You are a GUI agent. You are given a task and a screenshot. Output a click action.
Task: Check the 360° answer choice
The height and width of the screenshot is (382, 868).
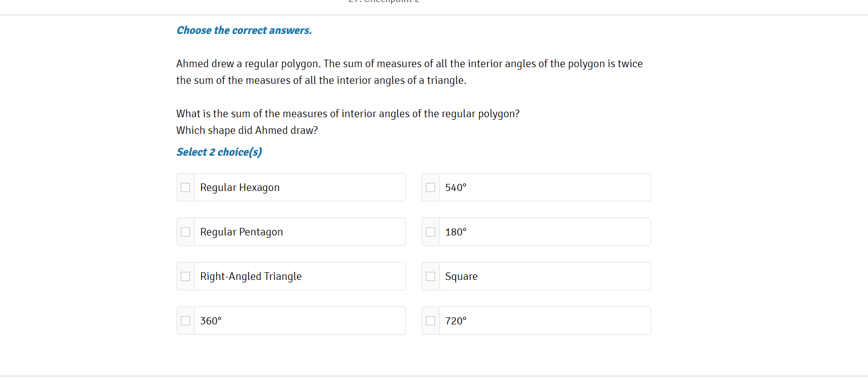pyautogui.click(x=185, y=320)
